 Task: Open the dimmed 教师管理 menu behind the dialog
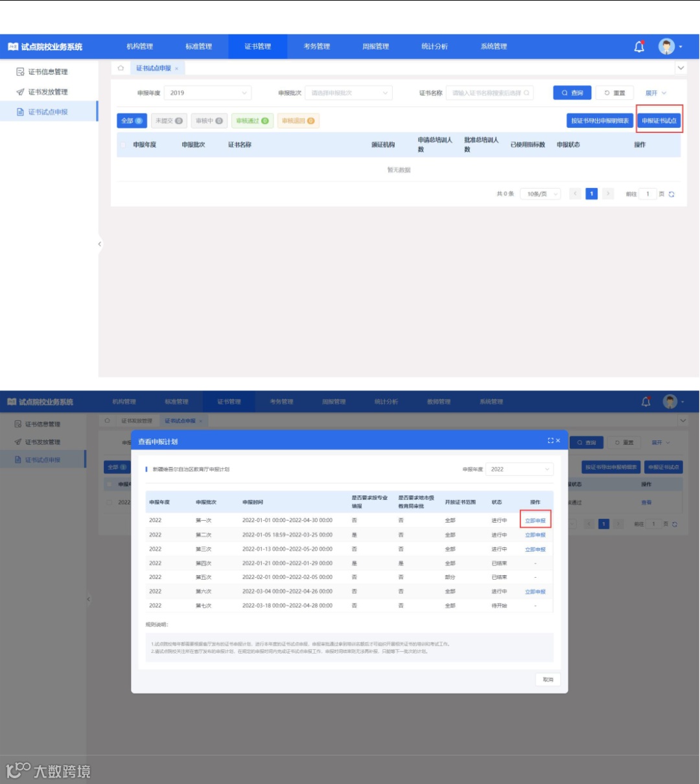439,402
